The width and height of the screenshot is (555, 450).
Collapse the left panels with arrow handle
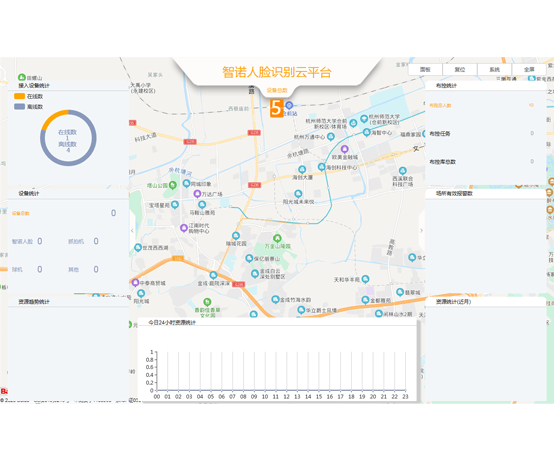[x=132, y=230]
